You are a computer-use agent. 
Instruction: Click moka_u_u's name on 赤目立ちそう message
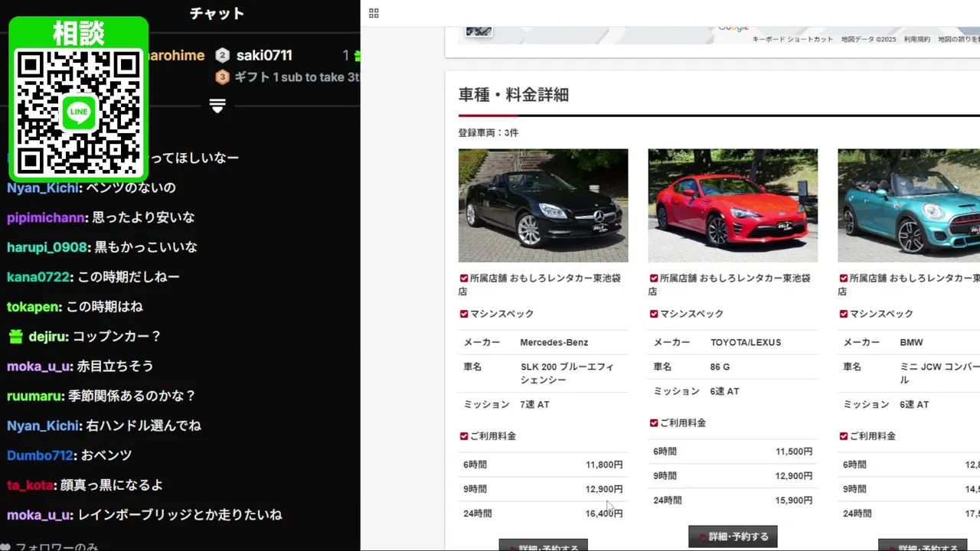tap(38, 367)
